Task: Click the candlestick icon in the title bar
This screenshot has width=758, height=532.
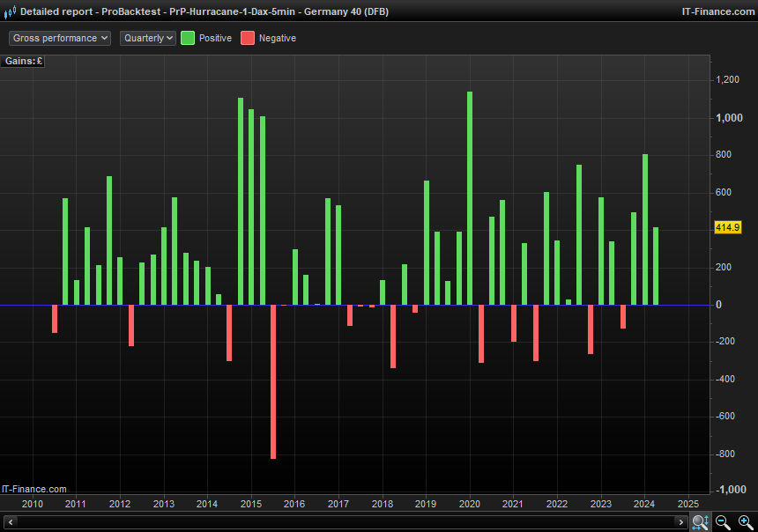Action: [10, 11]
